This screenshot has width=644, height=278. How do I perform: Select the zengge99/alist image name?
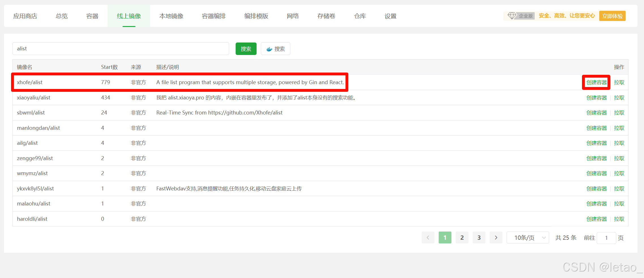(x=35, y=158)
